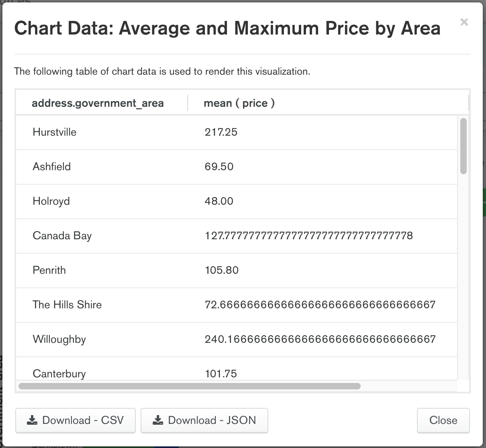Download chart data as CSV
Viewport: 486px width, 448px height.
(76, 420)
